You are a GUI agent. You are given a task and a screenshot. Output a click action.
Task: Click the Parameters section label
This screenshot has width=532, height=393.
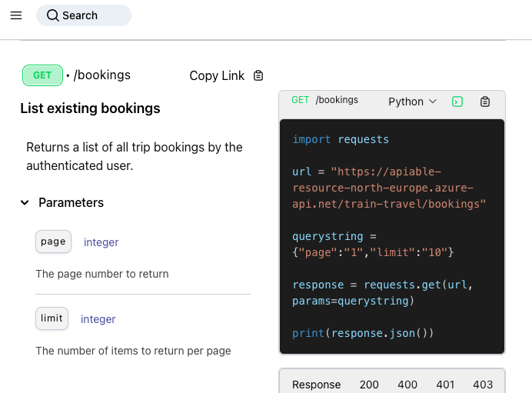point(71,202)
